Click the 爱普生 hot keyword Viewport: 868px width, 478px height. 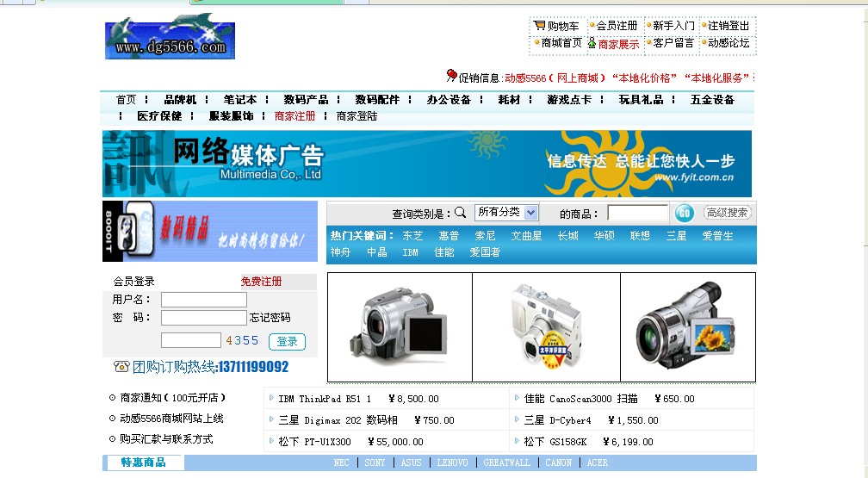tap(717, 236)
